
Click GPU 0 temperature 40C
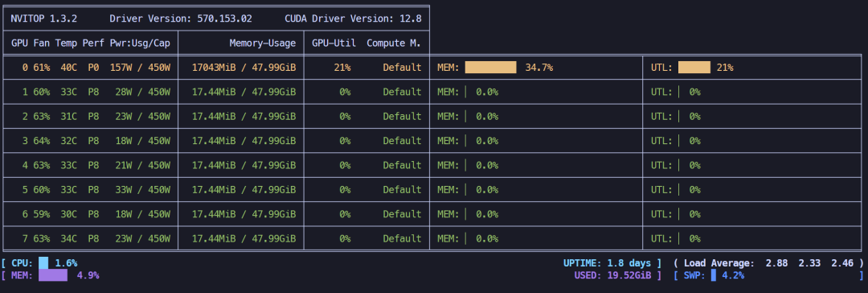68,68
